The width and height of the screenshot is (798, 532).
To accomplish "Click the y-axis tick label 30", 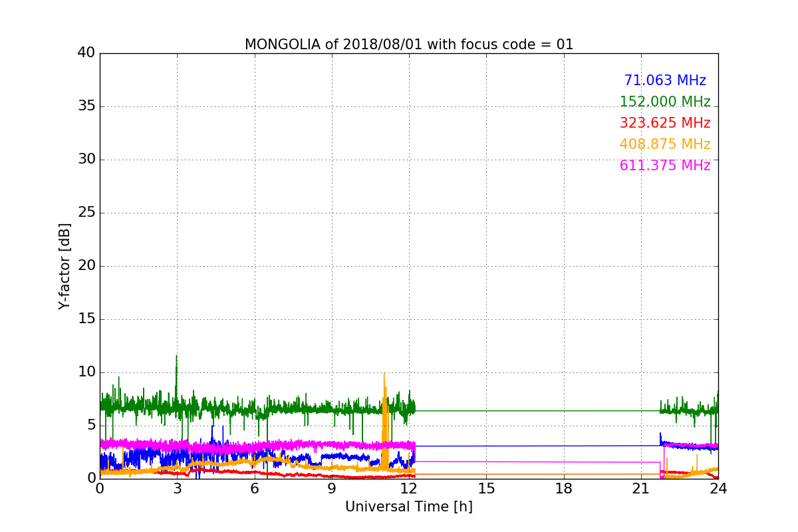I will click(86, 160).
